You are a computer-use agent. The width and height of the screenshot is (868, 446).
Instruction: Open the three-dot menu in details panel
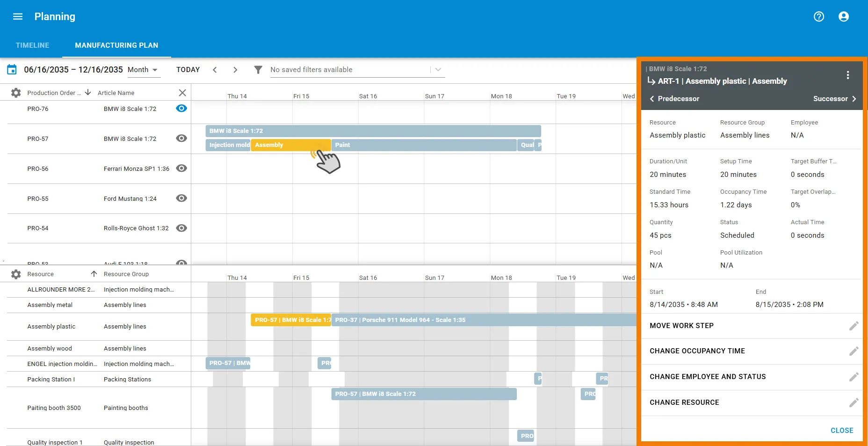(848, 75)
